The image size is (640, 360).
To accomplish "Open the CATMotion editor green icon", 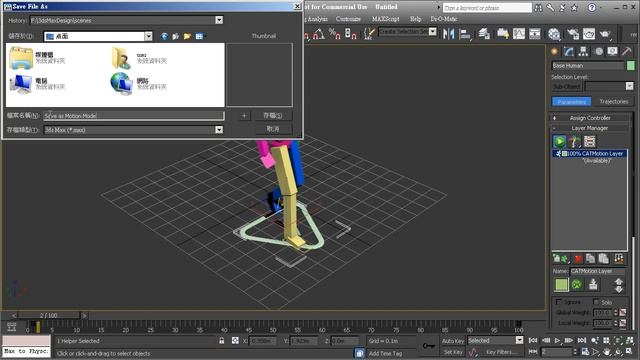I will tap(577, 284).
